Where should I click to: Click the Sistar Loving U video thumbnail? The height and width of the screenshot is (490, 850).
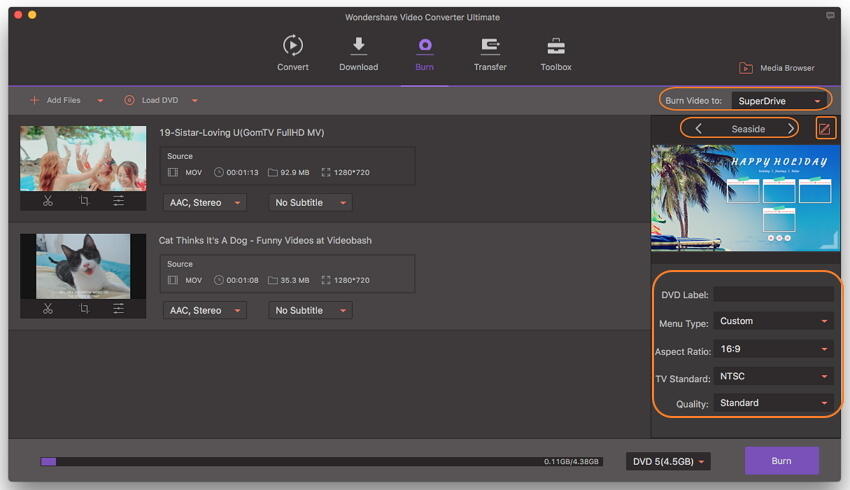pyautogui.click(x=83, y=158)
